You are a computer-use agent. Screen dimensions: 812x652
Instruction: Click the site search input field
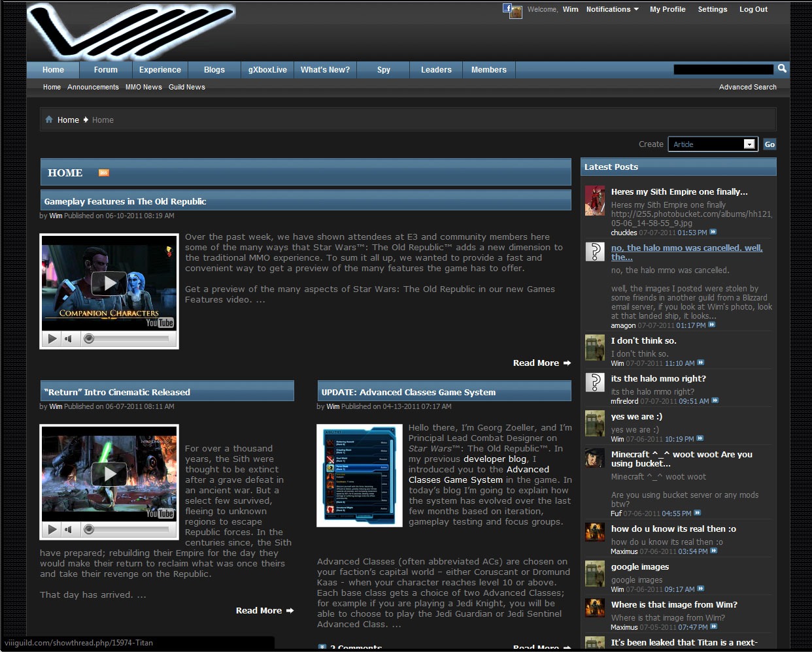pos(723,69)
